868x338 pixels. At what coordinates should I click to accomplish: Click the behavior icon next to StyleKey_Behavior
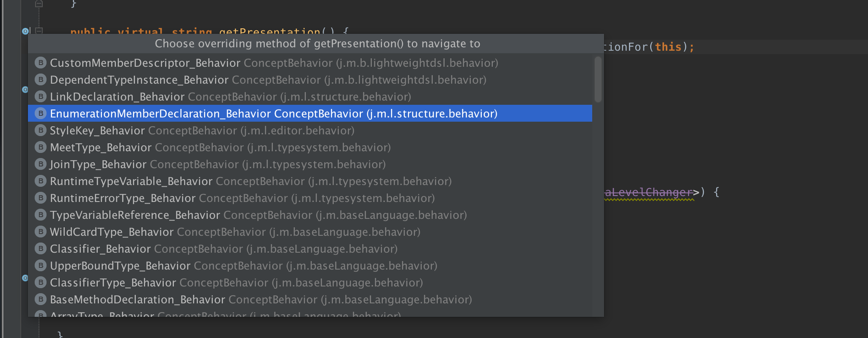coord(40,131)
